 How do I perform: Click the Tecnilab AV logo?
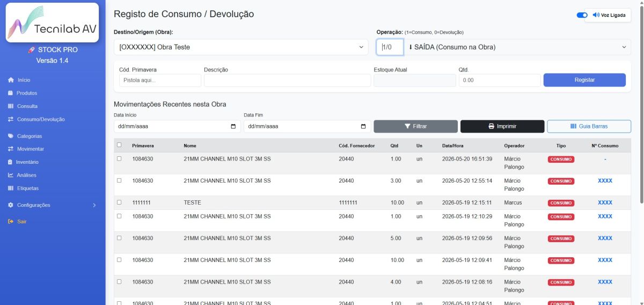pyautogui.click(x=52, y=23)
